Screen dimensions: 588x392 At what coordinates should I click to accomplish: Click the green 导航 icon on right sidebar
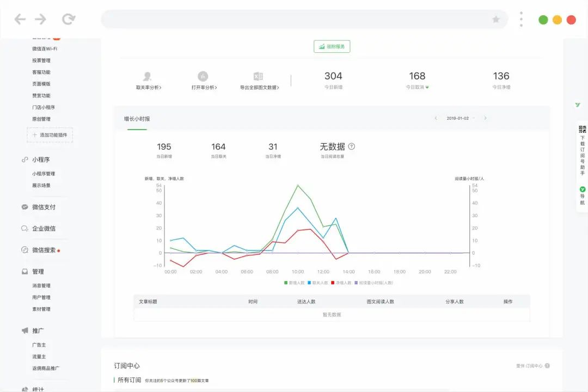click(582, 189)
